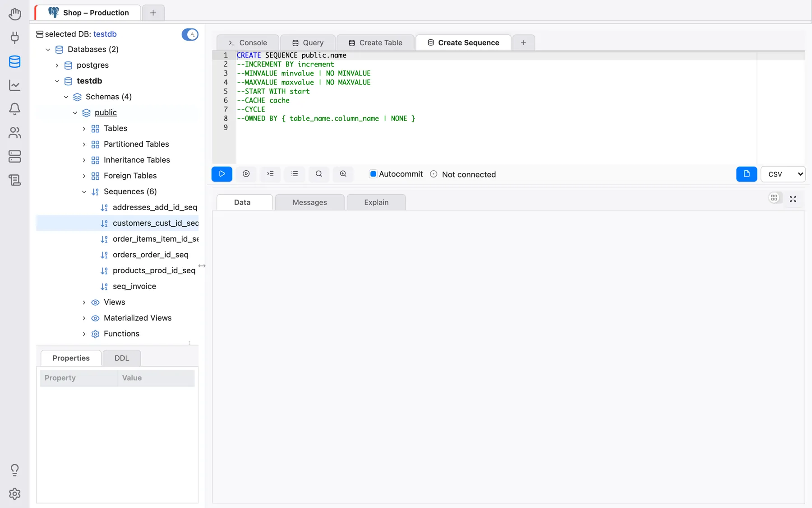Viewport: 812px width, 508px height.
Task: Expand the Tables node
Action: pyautogui.click(x=84, y=129)
